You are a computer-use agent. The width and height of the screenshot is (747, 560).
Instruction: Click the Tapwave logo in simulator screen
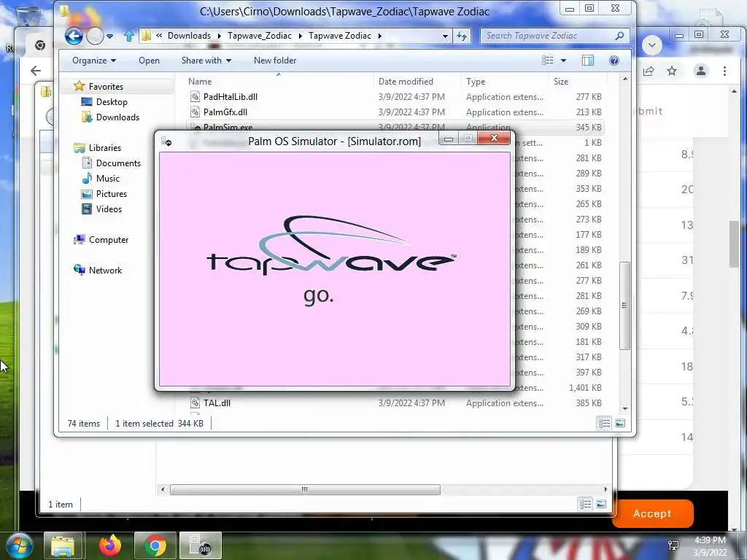pos(331,246)
